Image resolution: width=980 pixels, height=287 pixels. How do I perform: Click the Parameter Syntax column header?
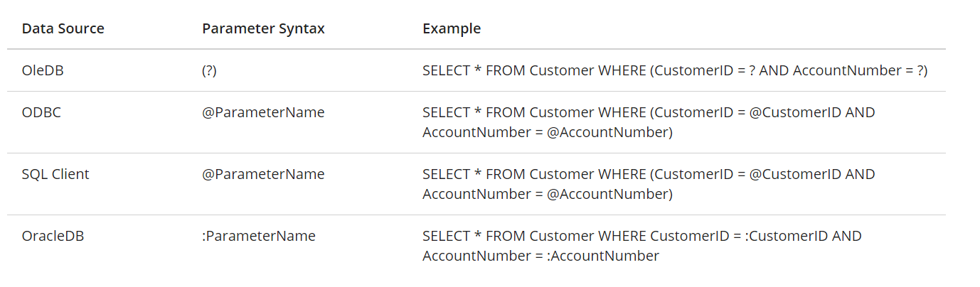tap(263, 29)
